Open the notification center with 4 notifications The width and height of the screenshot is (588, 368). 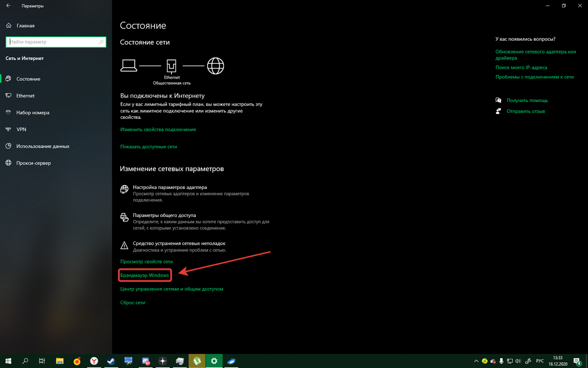[578, 361]
